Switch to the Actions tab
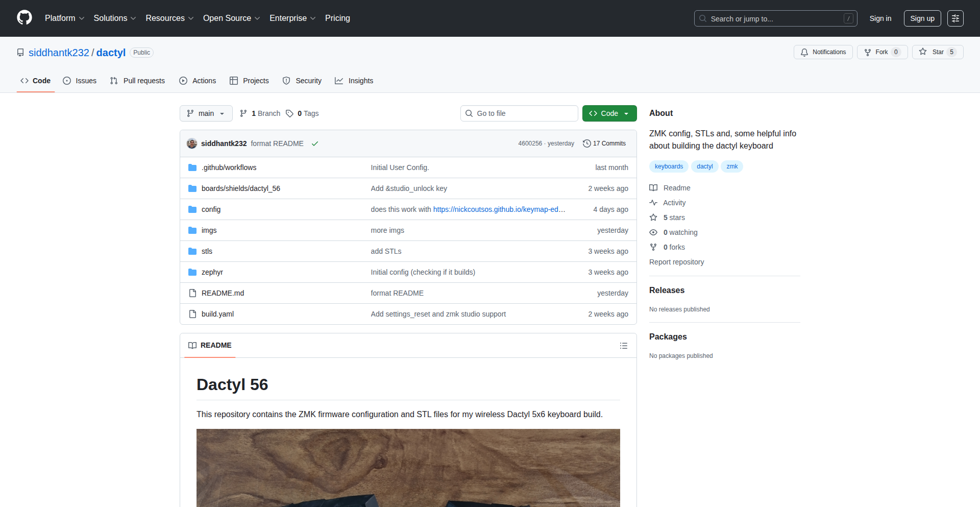 click(198, 81)
